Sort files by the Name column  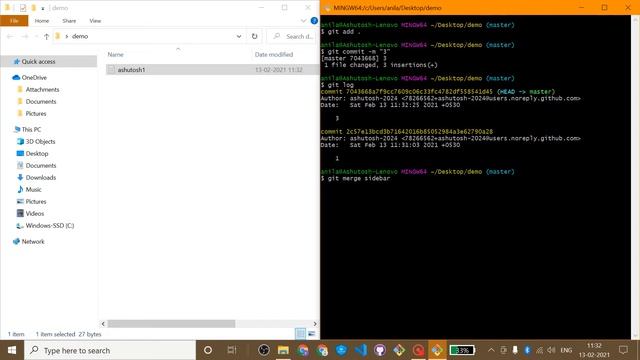coord(116,54)
